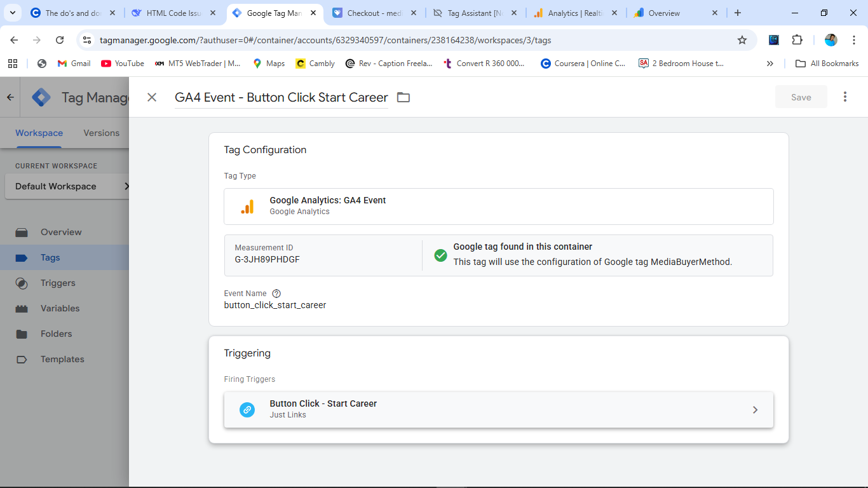This screenshot has width=868, height=488.
Task: Click the blue link trigger icon
Action: [247, 410]
